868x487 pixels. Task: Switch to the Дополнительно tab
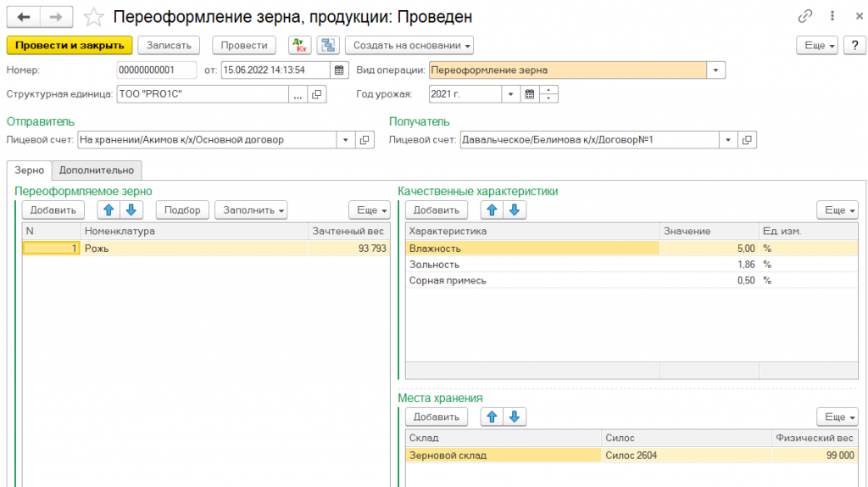click(96, 170)
